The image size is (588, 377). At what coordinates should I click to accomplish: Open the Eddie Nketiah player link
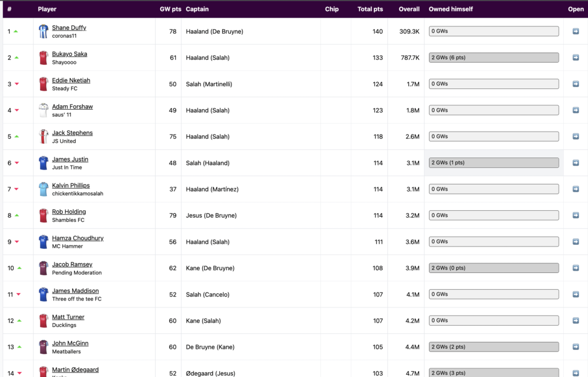pos(71,80)
